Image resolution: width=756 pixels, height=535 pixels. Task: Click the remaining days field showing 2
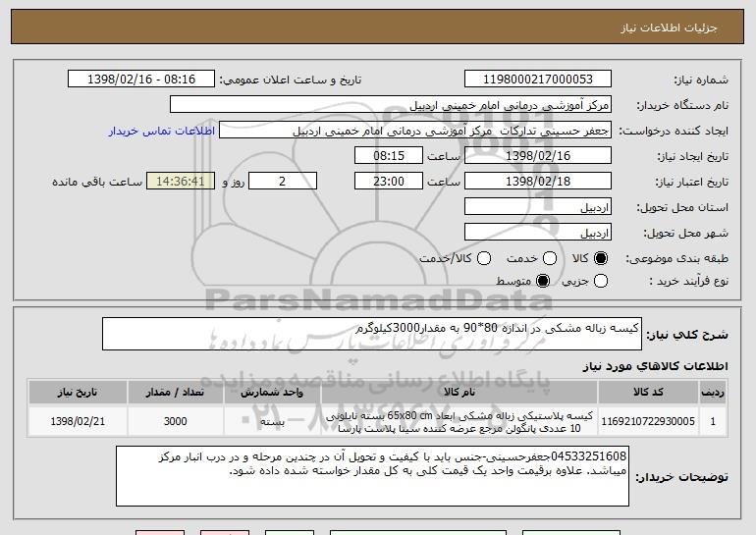(283, 182)
